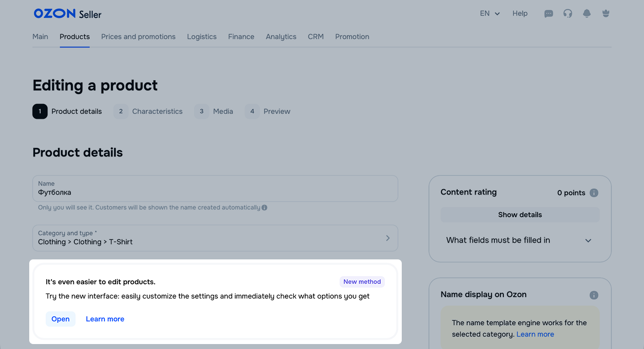Viewport: 644px width, 349px height.
Task: Click Show details in Content rating
Action: 520,215
